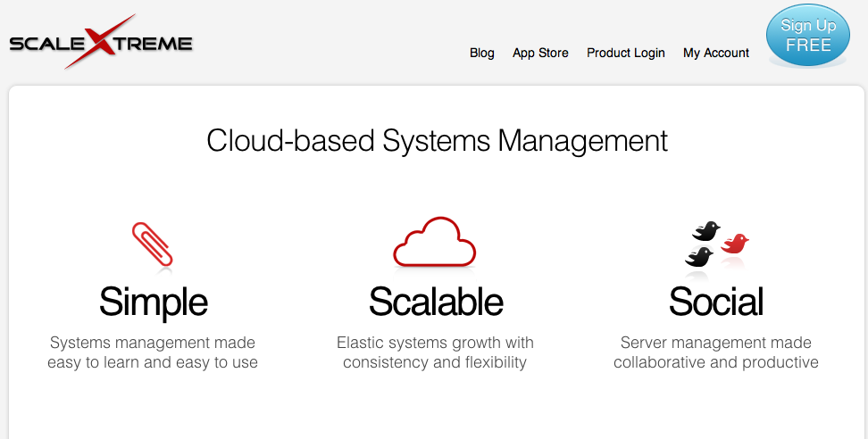Viewport: 868px width, 439px height.
Task: Click the red X in the ScaleXtreme logo
Action: click(x=100, y=42)
